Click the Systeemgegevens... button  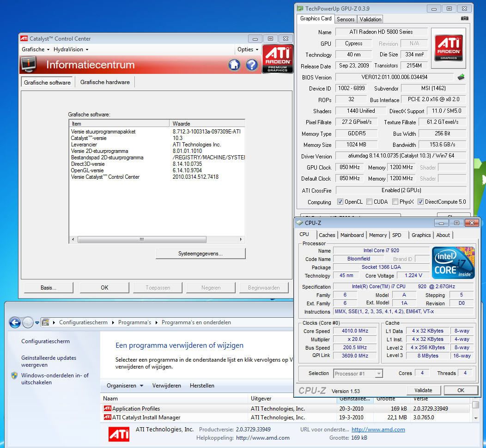pos(200,254)
